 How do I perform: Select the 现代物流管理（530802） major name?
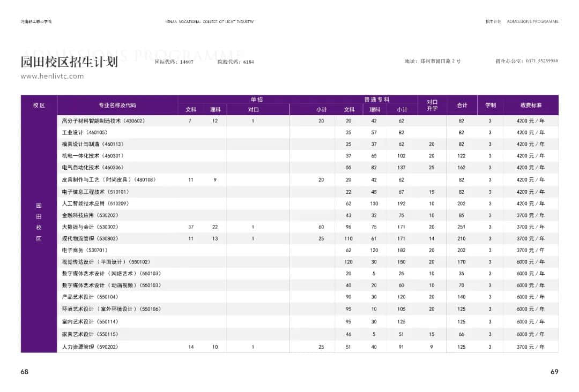click(90, 239)
